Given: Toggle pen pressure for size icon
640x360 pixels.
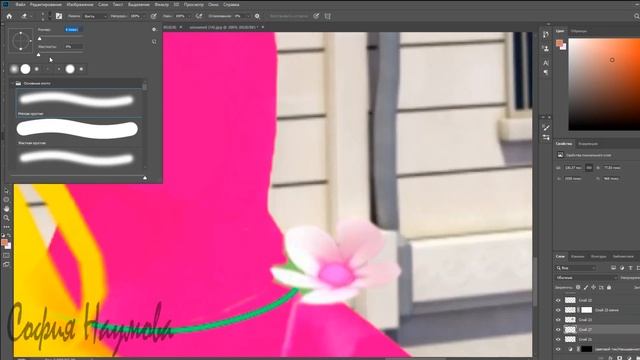Looking at the screenshot, I should [x=316, y=16].
